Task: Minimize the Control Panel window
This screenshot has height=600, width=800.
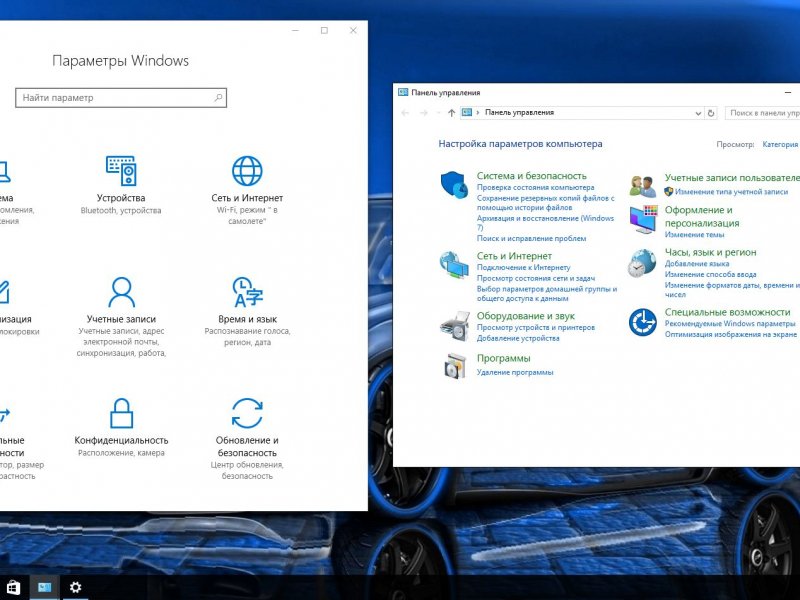Action: [788, 92]
